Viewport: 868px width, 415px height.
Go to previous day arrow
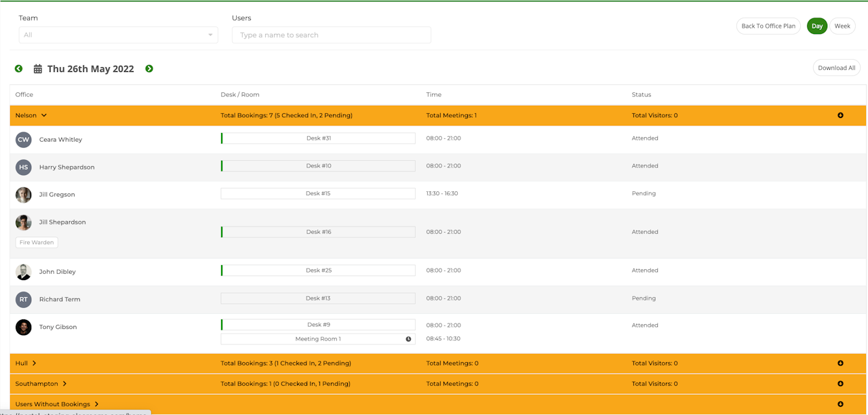click(x=18, y=68)
